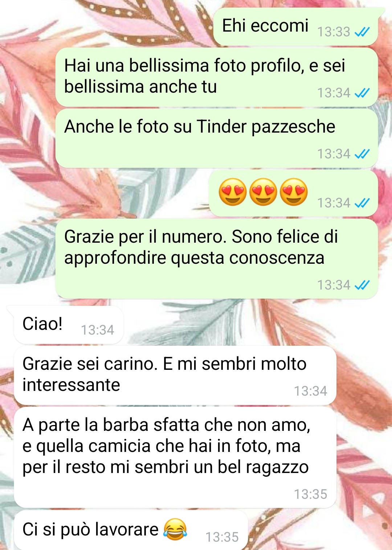
Task: Click the 13:33 timestamp on the first message
Action: pos(334,32)
